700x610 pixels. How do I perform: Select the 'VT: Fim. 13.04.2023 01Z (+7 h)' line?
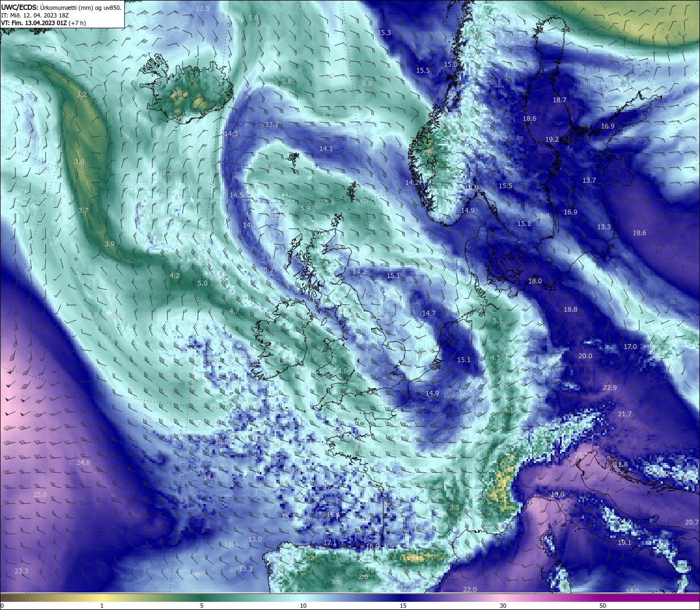point(43,23)
